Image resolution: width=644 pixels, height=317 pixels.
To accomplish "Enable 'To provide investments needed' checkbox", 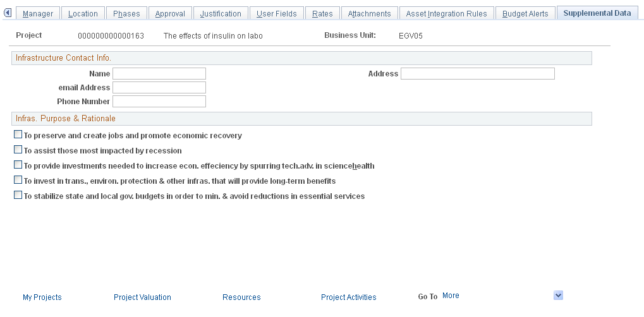I will tap(18, 165).
